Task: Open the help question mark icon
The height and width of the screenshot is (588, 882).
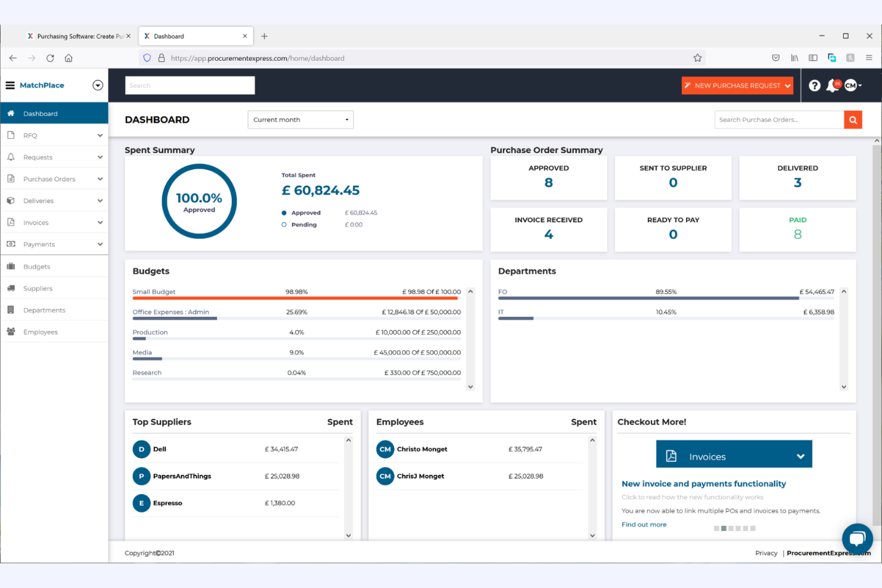Action: click(814, 85)
